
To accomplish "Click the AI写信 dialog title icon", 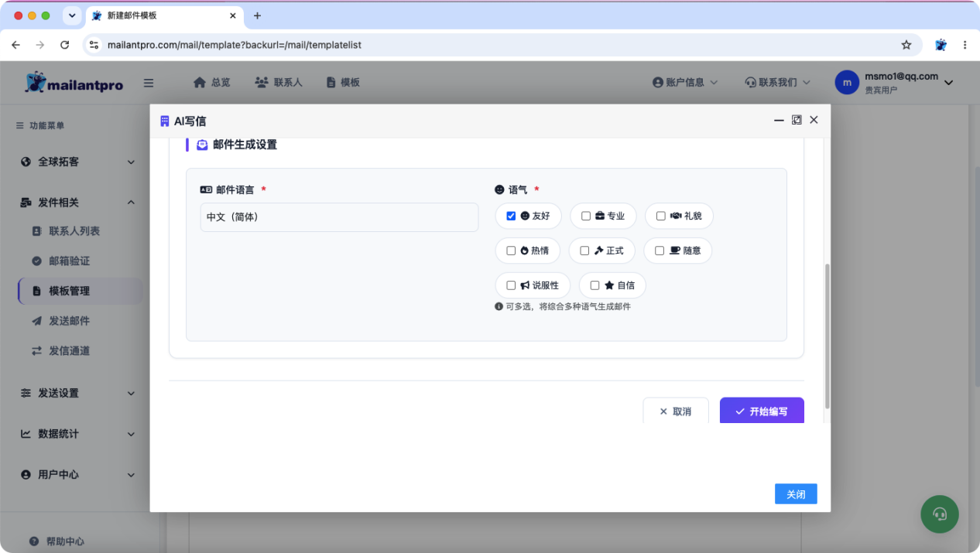I will click(x=164, y=121).
